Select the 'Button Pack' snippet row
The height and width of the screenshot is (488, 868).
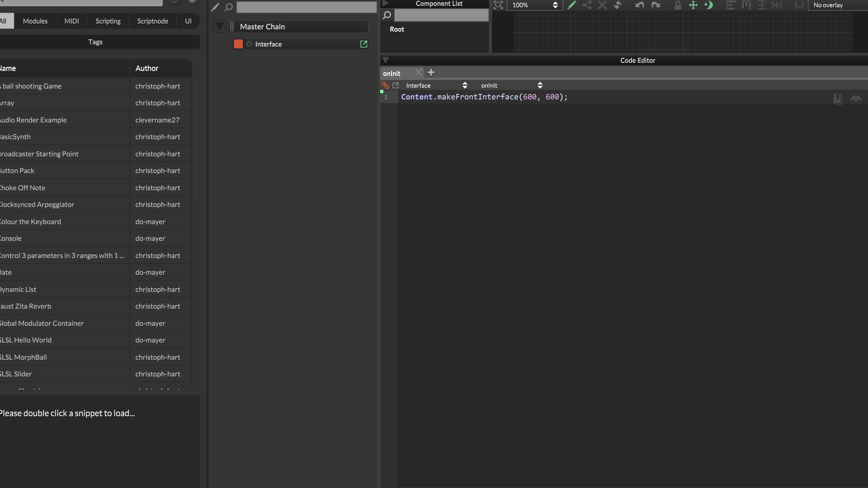96,170
